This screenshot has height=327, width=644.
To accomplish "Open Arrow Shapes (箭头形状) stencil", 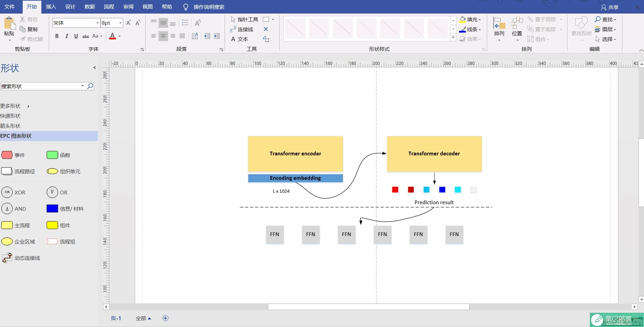I will [10, 126].
